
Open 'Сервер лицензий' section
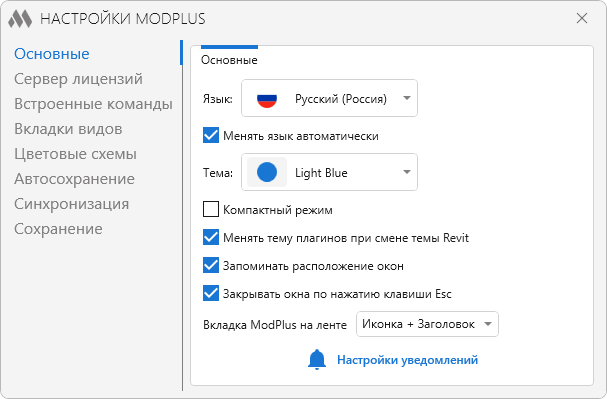tap(78, 79)
